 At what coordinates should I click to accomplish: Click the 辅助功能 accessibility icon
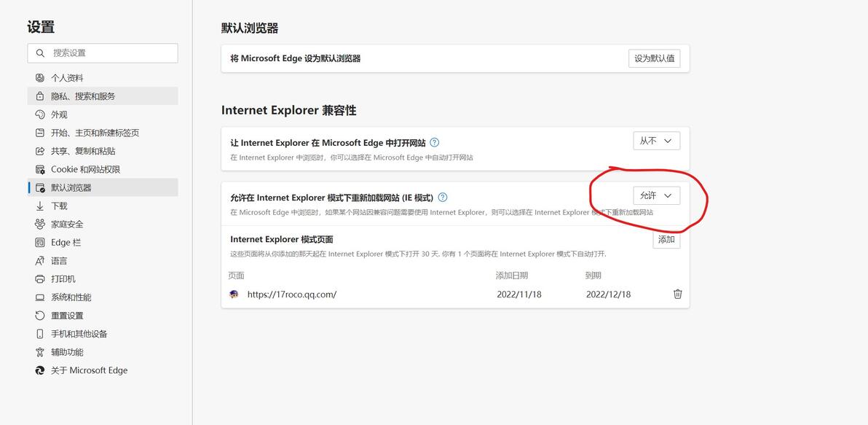click(40, 352)
